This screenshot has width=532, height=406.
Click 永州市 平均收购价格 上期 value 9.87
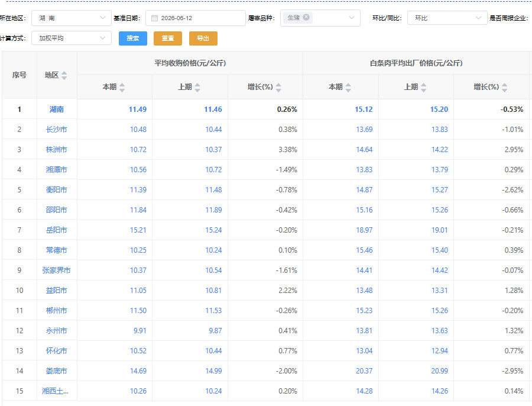[x=215, y=331]
